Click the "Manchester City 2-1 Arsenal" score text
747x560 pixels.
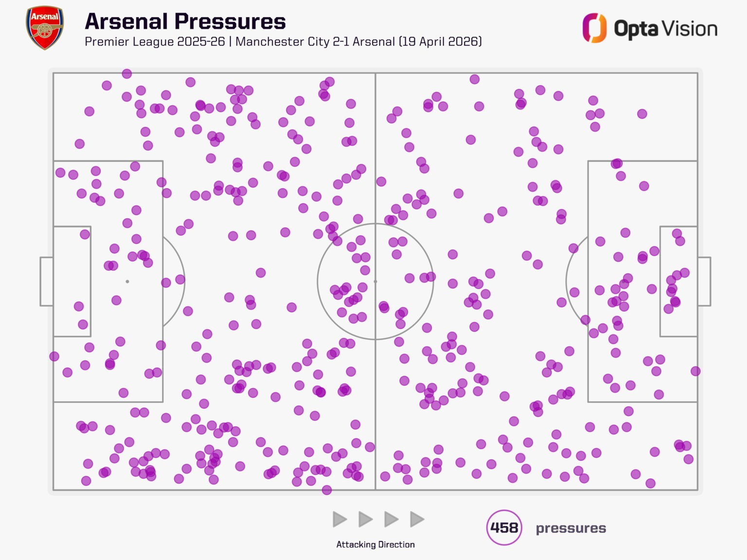tap(315, 42)
